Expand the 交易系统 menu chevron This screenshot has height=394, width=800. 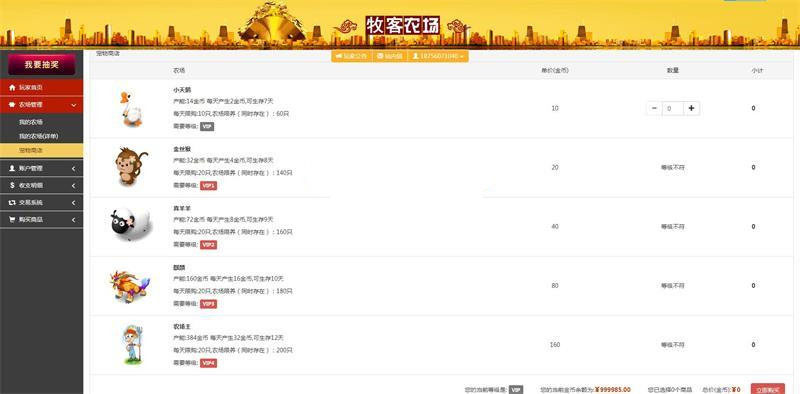(x=73, y=203)
